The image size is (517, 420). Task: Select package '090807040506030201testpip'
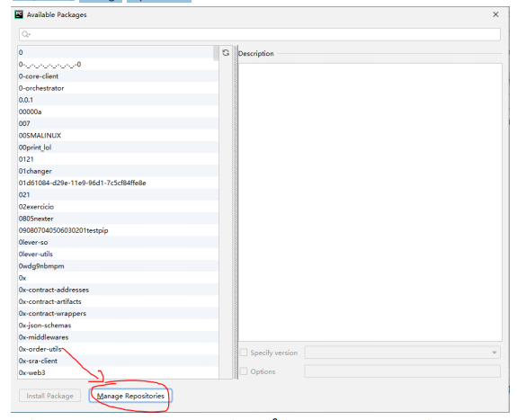(118, 230)
